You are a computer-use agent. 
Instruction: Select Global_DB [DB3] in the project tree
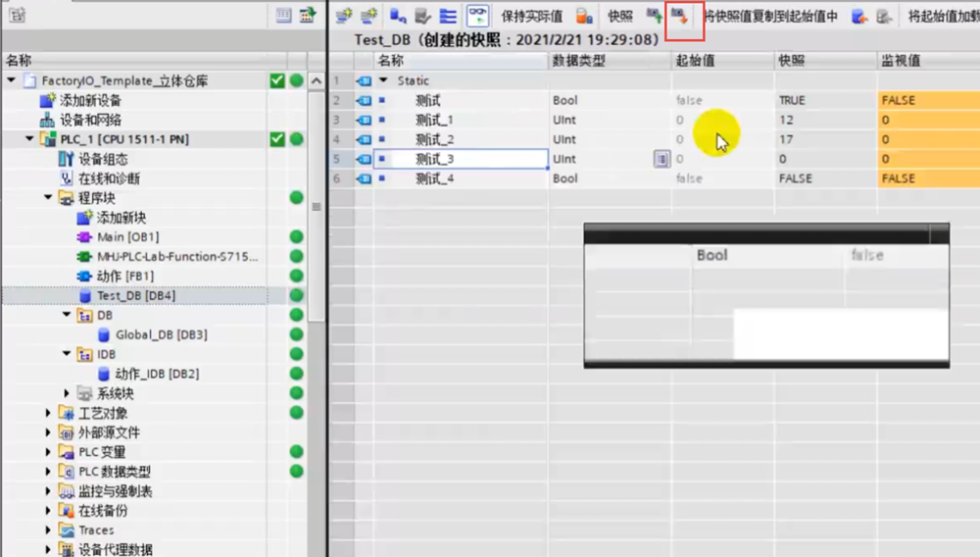coord(161,334)
